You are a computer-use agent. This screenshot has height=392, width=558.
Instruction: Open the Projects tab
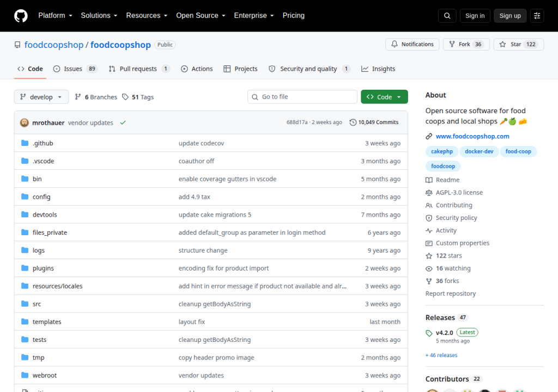pyautogui.click(x=240, y=69)
